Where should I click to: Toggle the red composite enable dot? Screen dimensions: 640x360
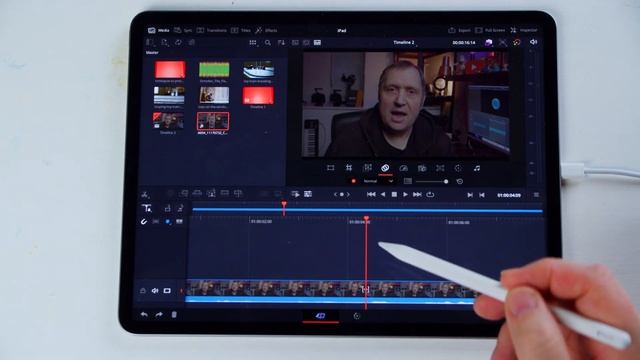point(353,181)
